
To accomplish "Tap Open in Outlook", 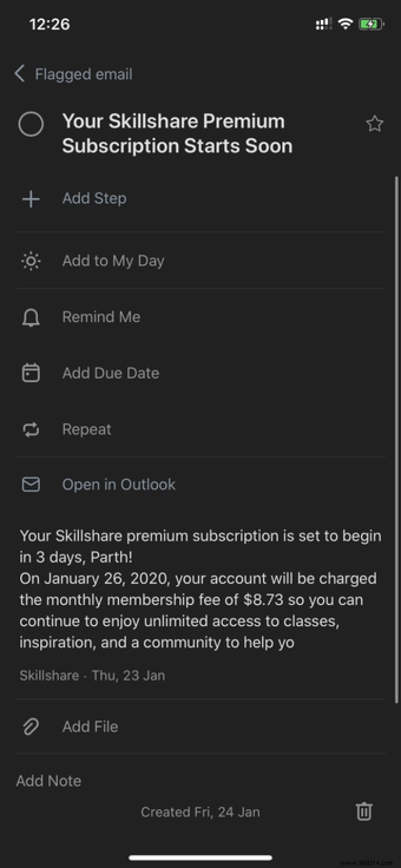I will click(x=119, y=485).
